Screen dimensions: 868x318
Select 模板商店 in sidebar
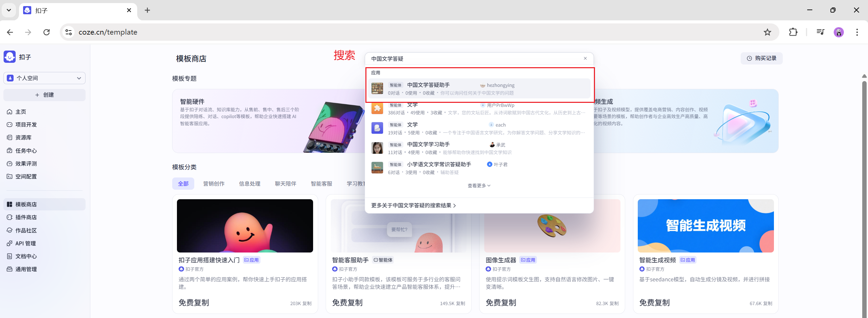pyautogui.click(x=44, y=204)
